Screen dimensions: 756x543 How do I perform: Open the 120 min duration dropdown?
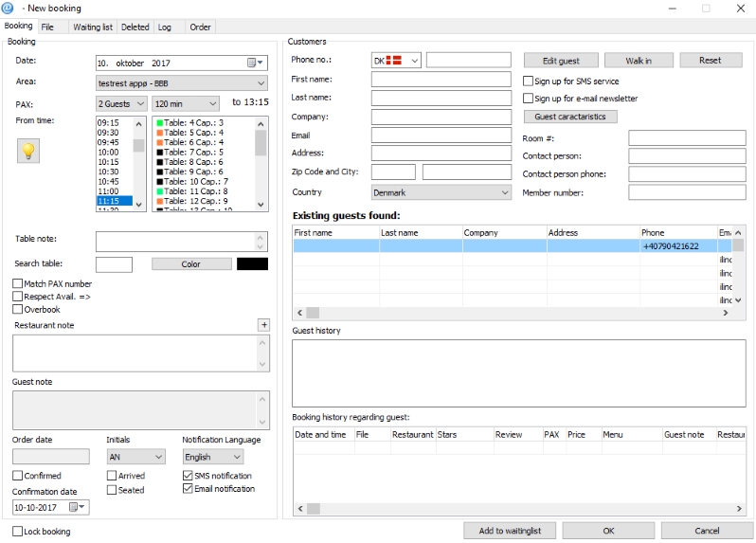pyautogui.click(x=186, y=103)
